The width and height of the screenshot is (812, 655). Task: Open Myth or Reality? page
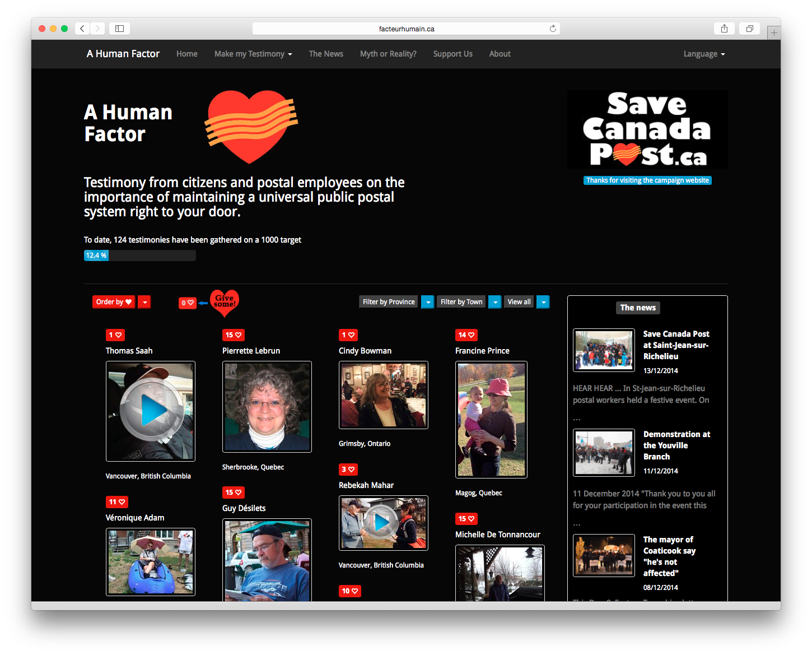pyautogui.click(x=388, y=54)
